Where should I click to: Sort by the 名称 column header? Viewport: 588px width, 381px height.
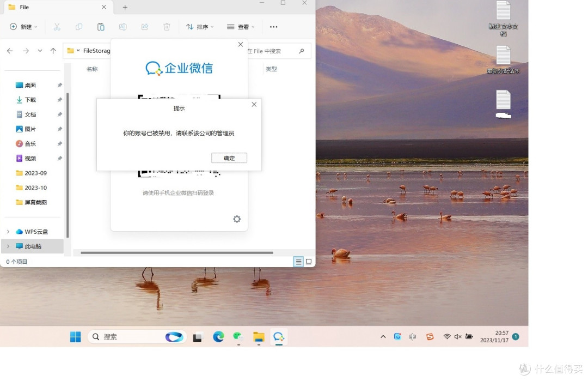pos(92,69)
